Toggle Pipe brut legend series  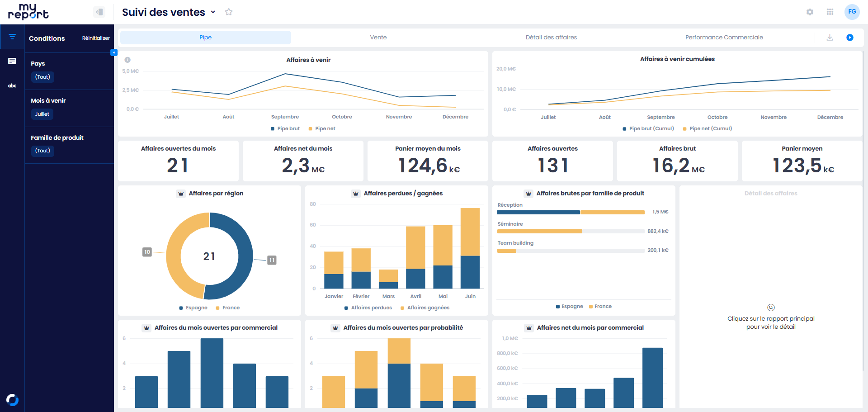click(x=285, y=128)
